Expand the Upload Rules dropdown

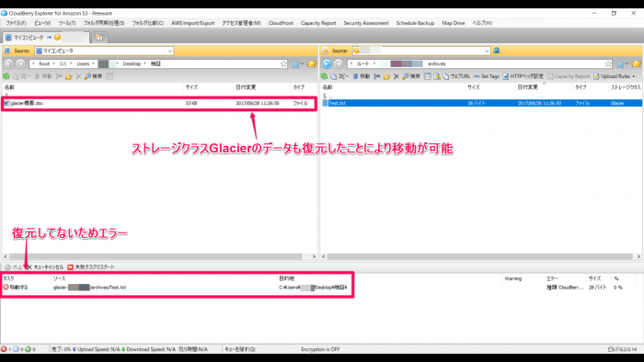tap(614, 76)
